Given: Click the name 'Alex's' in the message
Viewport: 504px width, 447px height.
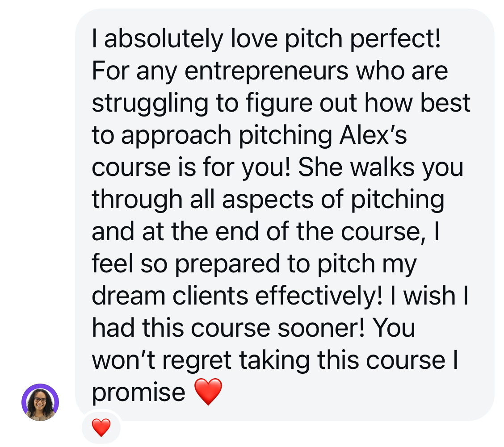Looking at the screenshot, I should tap(373, 135).
